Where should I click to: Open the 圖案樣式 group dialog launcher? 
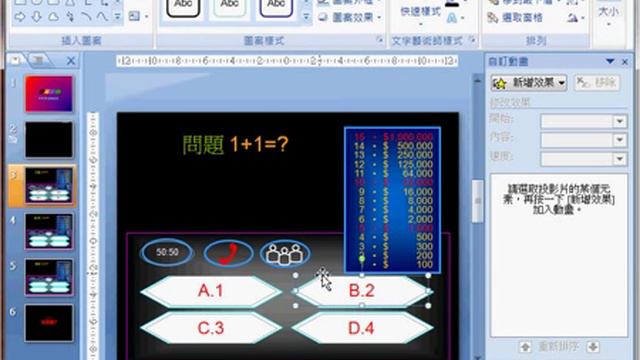point(380,40)
